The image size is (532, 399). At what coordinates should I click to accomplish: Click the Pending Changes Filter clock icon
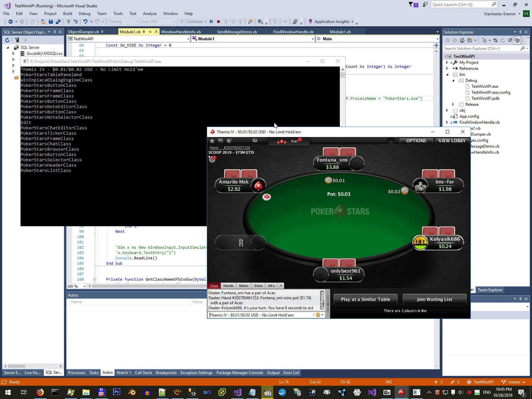(484, 40)
